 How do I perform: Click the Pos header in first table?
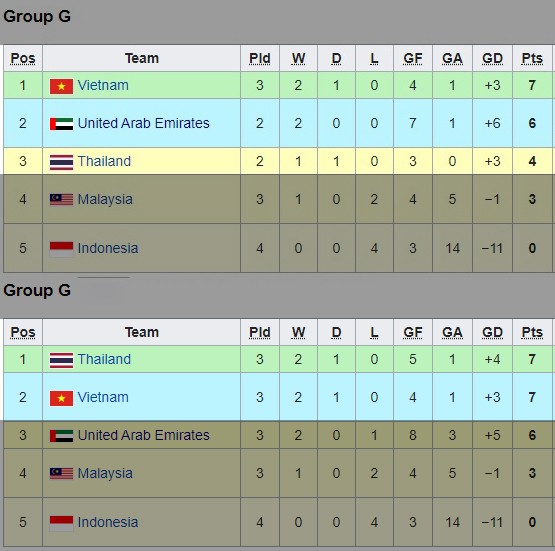coord(23,58)
